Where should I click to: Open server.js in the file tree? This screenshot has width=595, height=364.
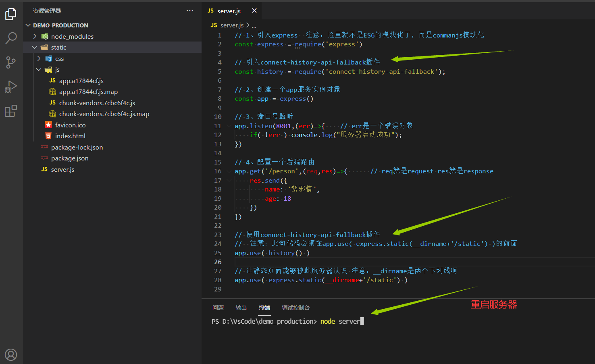point(62,170)
